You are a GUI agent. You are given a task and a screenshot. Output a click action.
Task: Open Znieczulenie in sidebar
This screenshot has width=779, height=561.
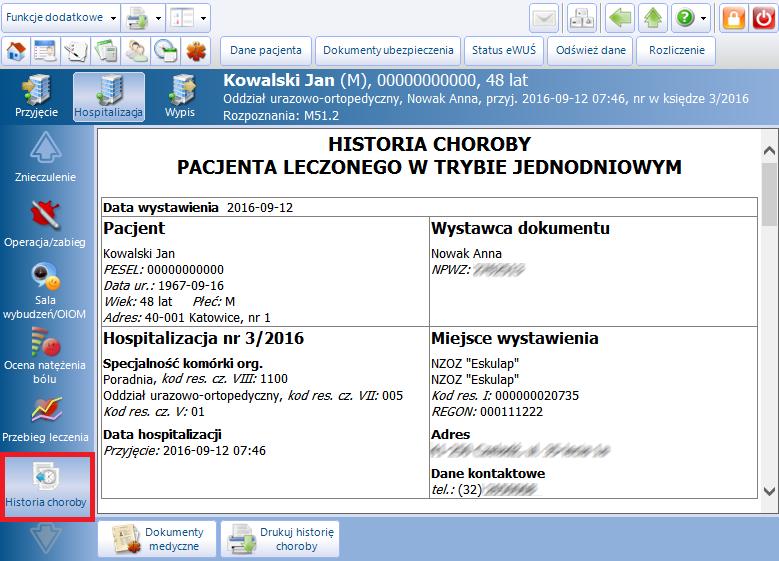click(46, 157)
